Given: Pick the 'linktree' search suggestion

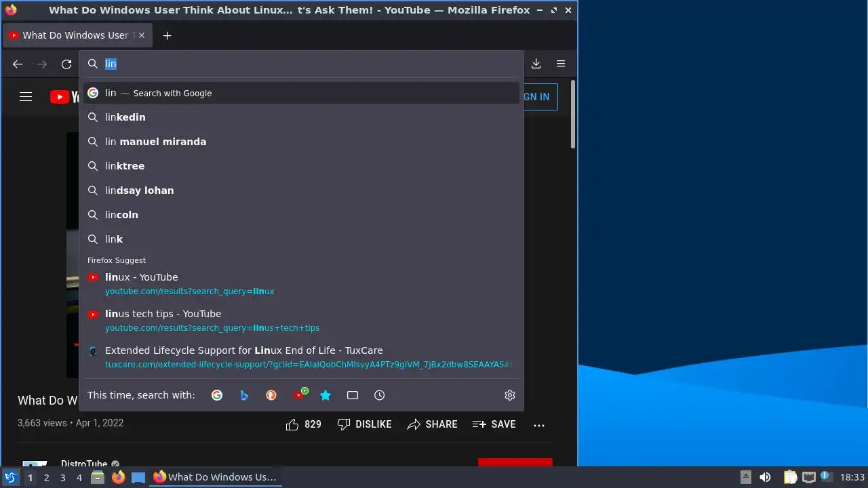Looking at the screenshot, I should 302,166.
